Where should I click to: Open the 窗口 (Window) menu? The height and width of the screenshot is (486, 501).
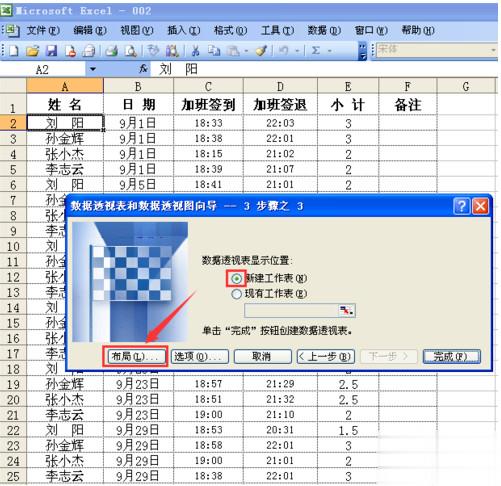click(x=371, y=30)
